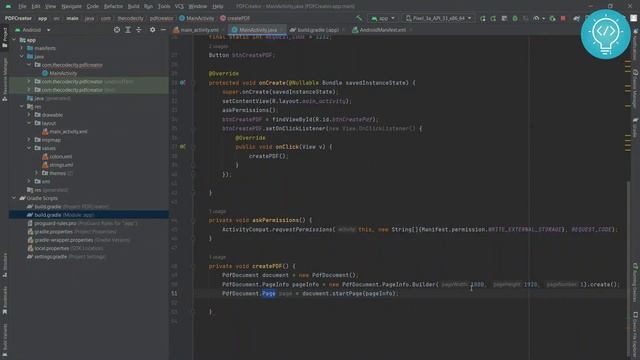Viewport: 640px width, 360px height.
Task: Open the Android project view dropdown
Action: pos(33,30)
